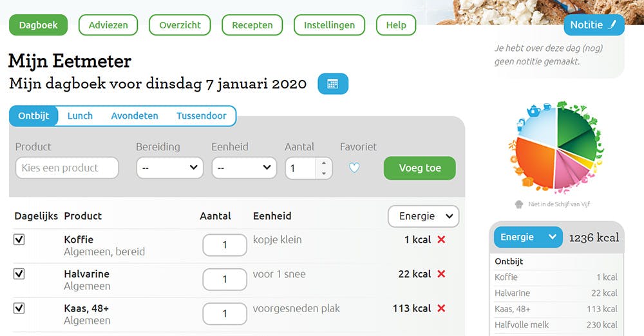Uncheck the Dagelijks checkbox for Koffie

pyautogui.click(x=19, y=239)
